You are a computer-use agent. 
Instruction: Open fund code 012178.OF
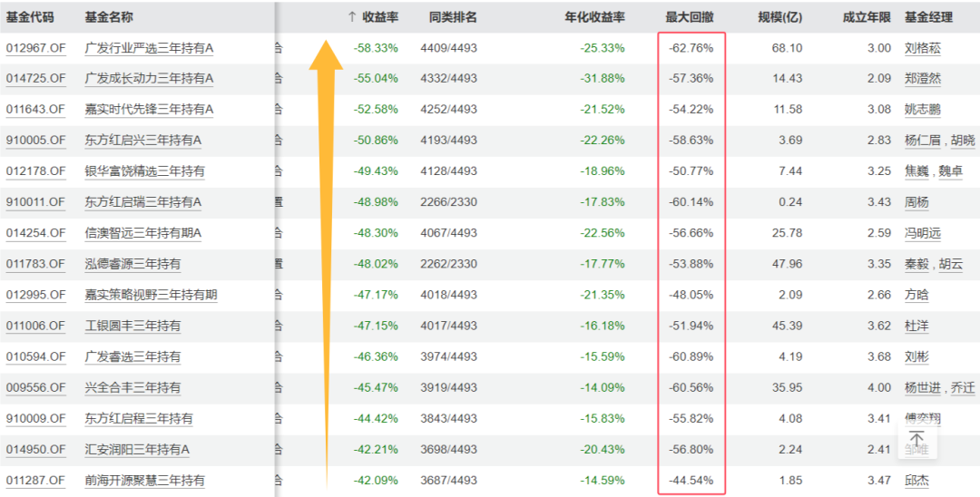[35, 171]
